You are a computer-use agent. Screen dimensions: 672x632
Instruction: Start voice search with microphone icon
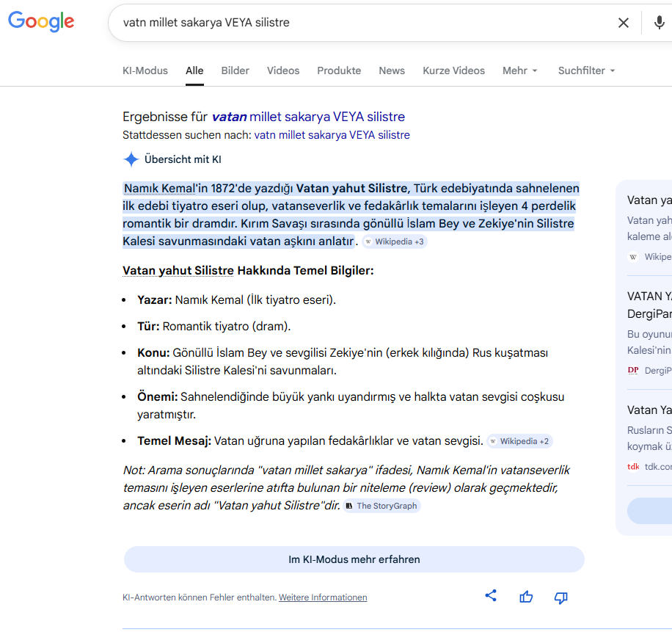point(659,23)
